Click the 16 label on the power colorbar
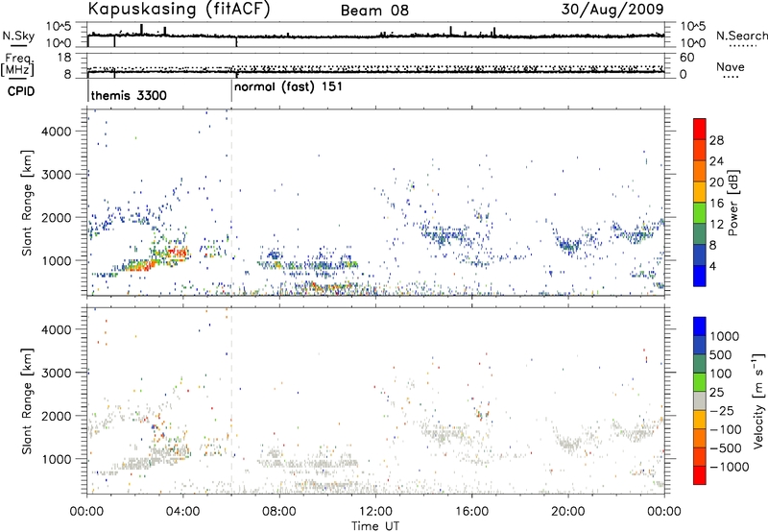The height and width of the screenshot is (532, 768). coord(716,204)
